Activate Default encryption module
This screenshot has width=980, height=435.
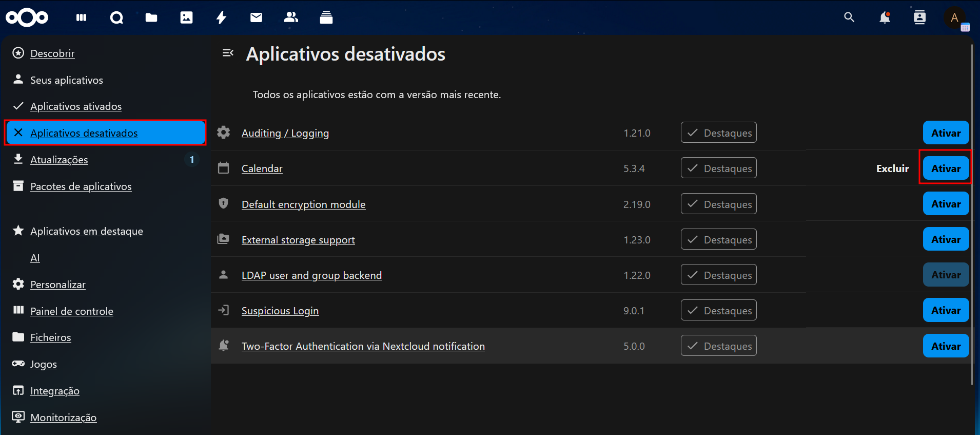coord(946,204)
